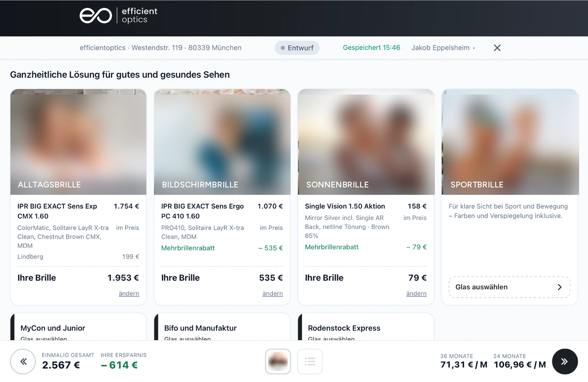Choose Glas auswählen for the Sportbrille
The image size is (588, 382).
pyautogui.click(x=509, y=287)
